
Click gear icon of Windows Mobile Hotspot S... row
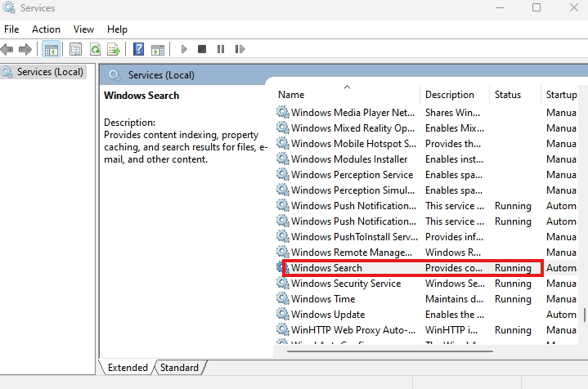(283, 143)
